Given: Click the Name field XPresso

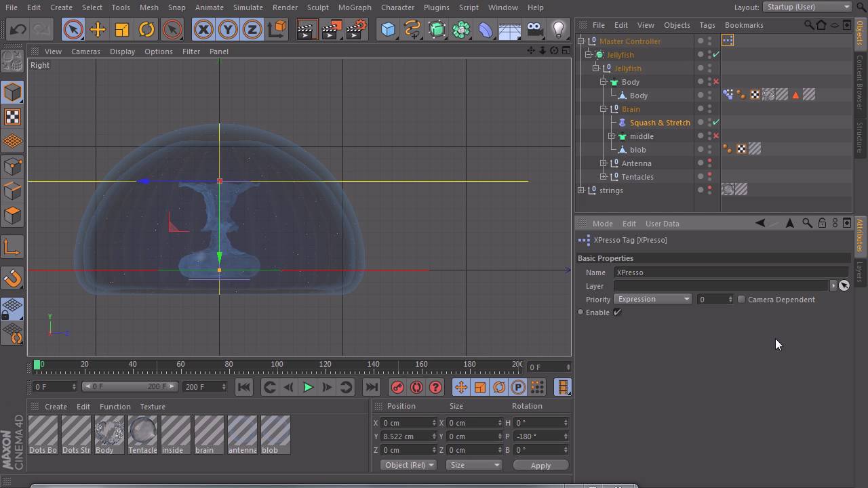Looking at the screenshot, I should pyautogui.click(x=731, y=272).
